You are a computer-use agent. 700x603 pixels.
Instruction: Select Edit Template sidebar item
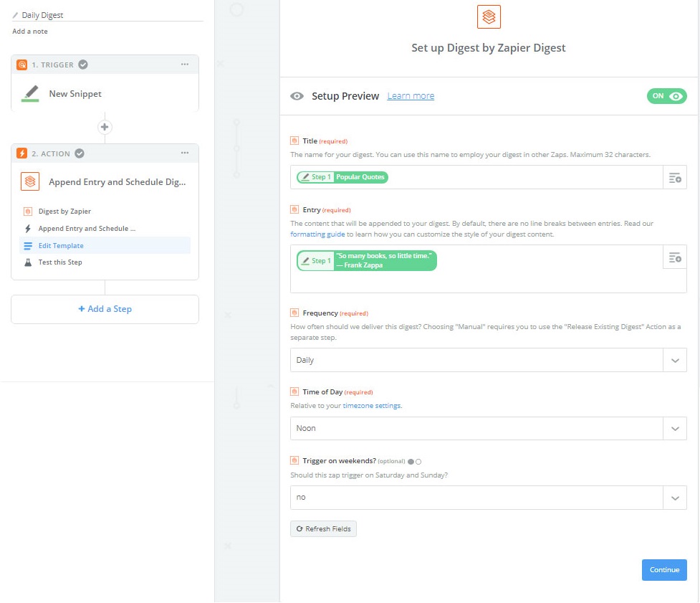click(105, 245)
